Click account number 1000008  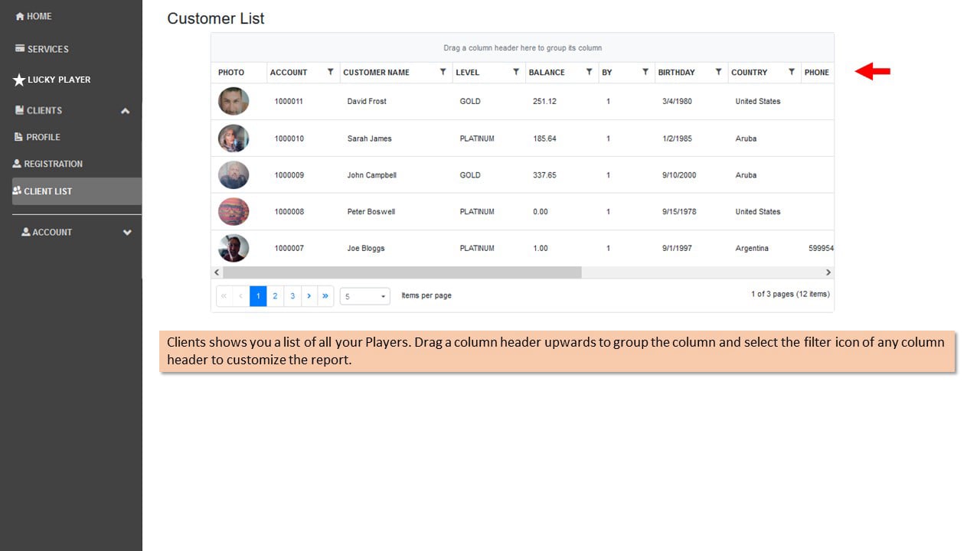click(x=289, y=212)
